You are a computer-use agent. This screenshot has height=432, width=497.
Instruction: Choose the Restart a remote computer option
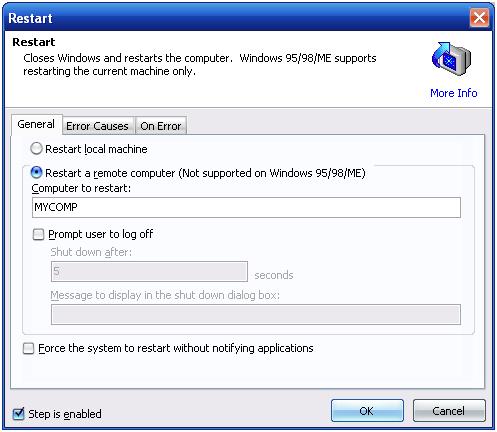pyautogui.click(x=36, y=173)
